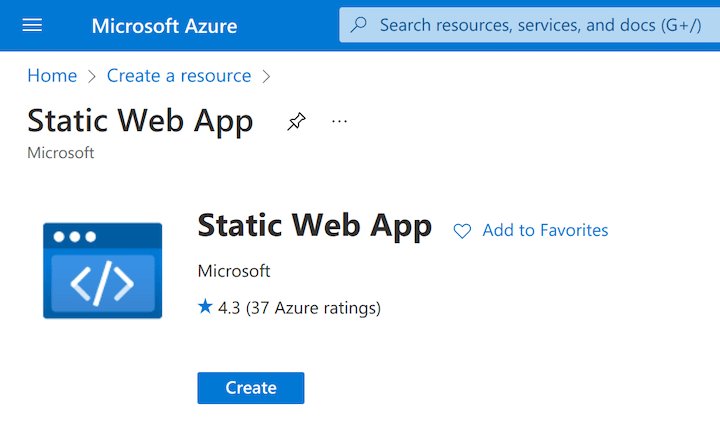Click the search magnifier icon
This screenshot has width=720, height=429.
pos(359,25)
